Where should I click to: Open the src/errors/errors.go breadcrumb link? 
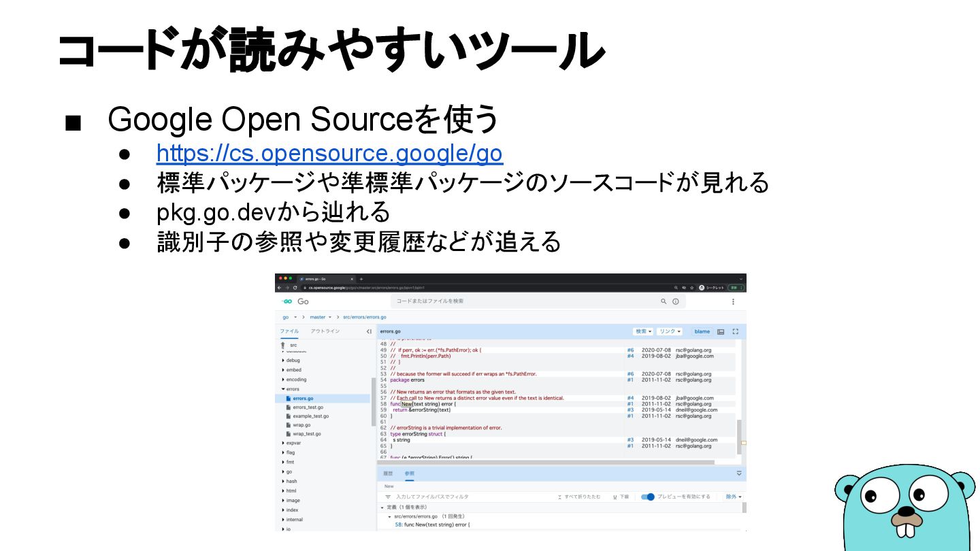[365, 317]
